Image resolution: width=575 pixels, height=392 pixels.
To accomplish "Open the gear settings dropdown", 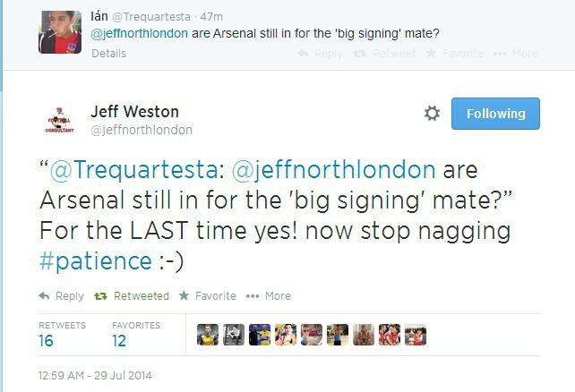I will coord(432,114).
